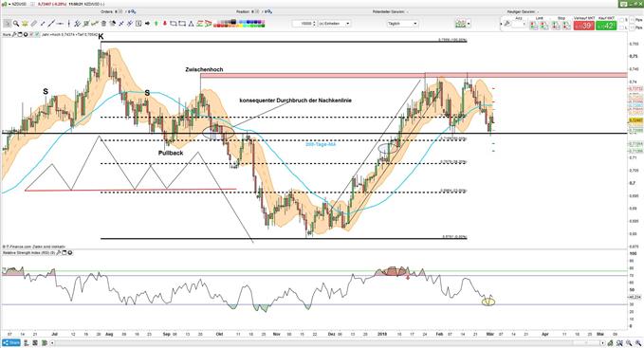This screenshot has height=348, width=644.
Task: Open the Täglich timeframe dropdown
Action: [402, 24]
